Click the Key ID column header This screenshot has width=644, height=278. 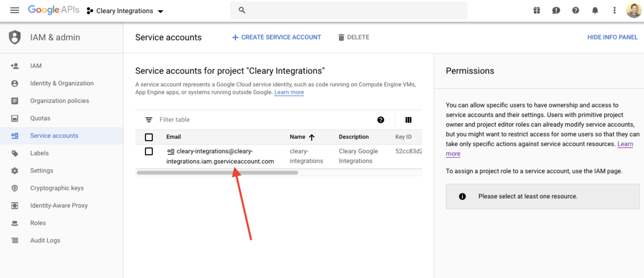(x=403, y=137)
